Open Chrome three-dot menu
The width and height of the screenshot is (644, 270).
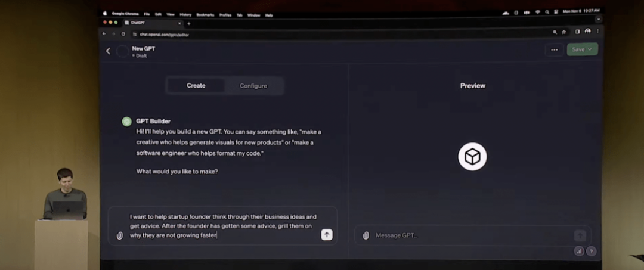pos(597,31)
